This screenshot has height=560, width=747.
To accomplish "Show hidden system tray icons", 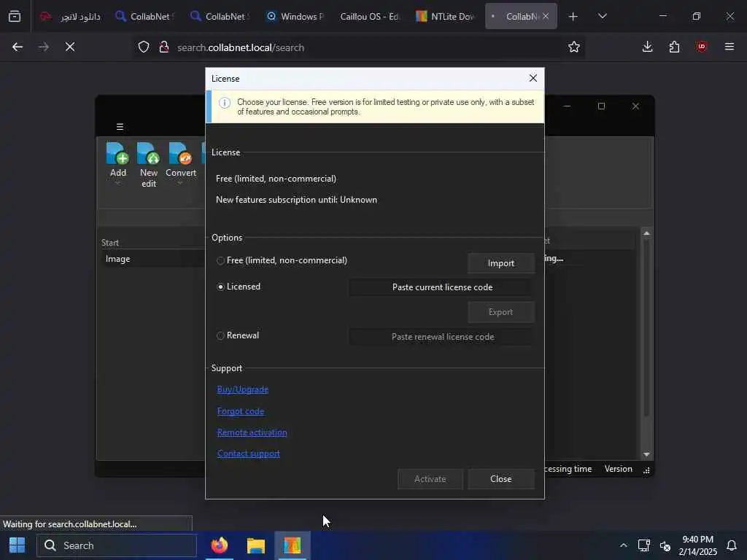I will tap(623, 545).
